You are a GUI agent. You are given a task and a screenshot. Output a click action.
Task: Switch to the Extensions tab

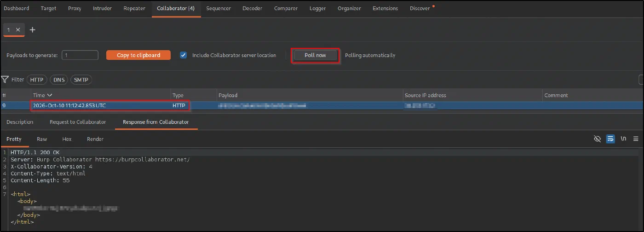pos(385,8)
